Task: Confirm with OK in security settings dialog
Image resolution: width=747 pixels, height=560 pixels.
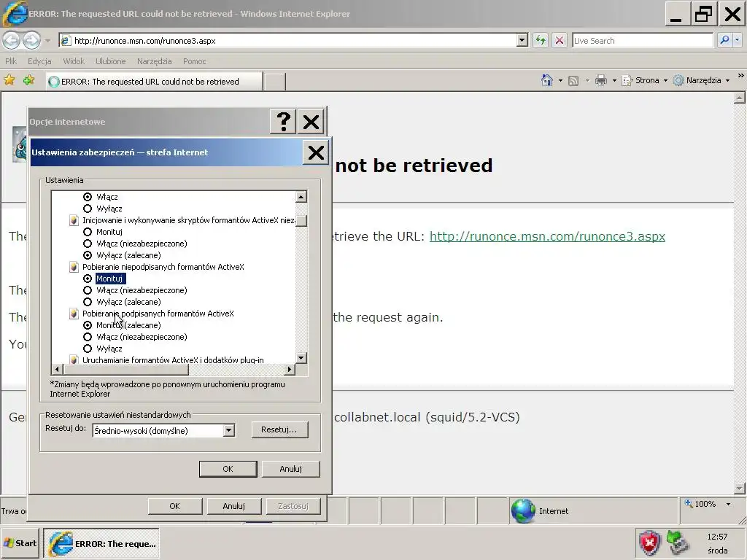Action: [228, 469]
